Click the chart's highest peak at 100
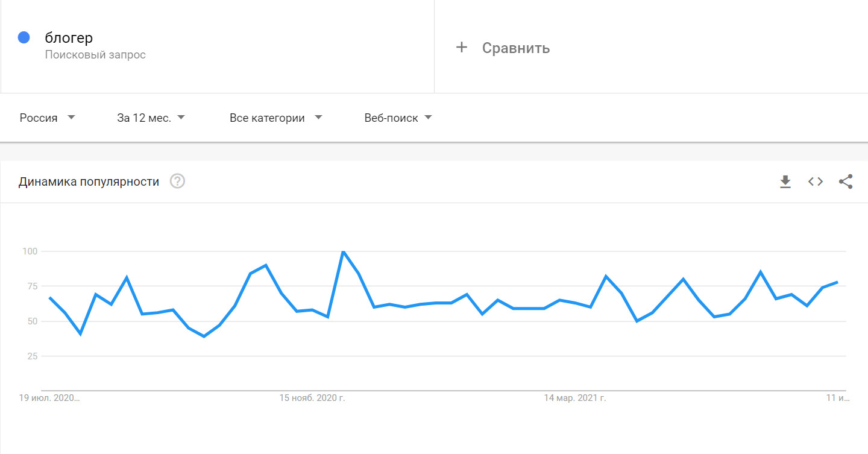868x454 pixels. pyautogui.click(x=343, y=251)
